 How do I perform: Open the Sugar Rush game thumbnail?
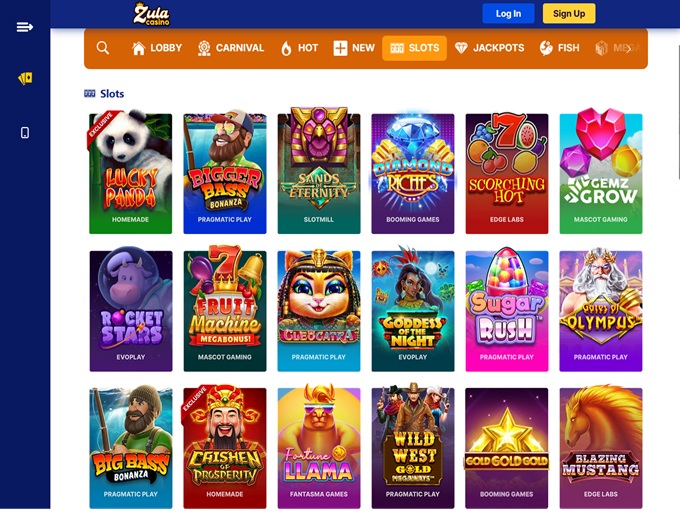[x=507, y=309]
